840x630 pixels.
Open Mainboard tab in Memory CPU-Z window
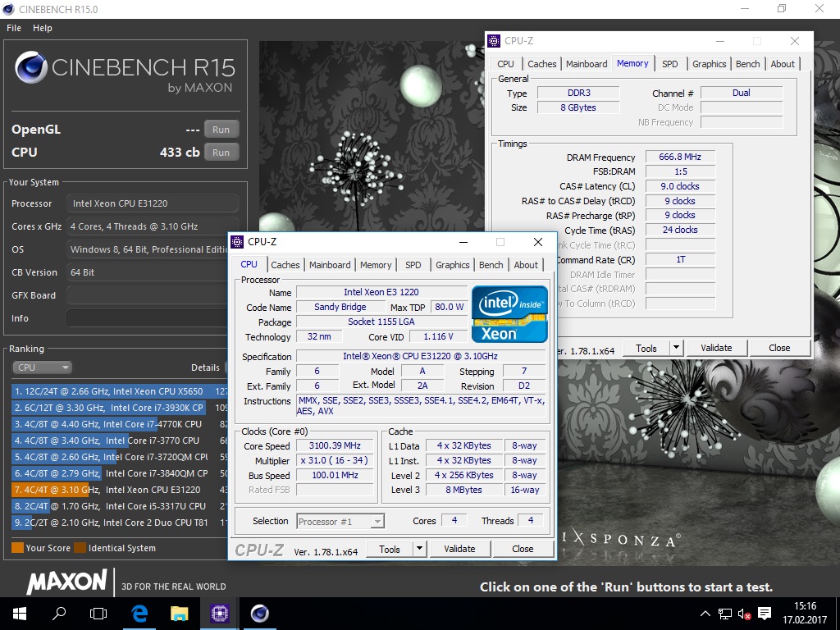coord(587,64)
